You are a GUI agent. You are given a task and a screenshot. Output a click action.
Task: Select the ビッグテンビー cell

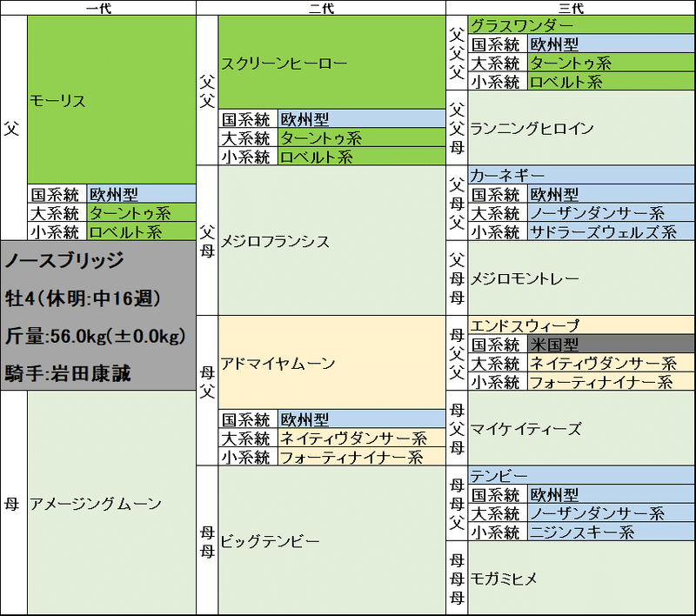point(332,540)
